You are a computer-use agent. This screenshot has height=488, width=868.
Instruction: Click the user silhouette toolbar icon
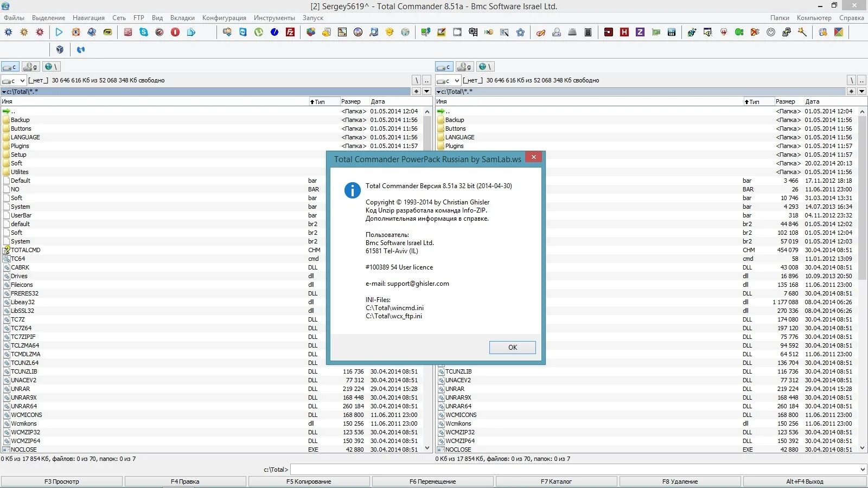coord(557,33)
